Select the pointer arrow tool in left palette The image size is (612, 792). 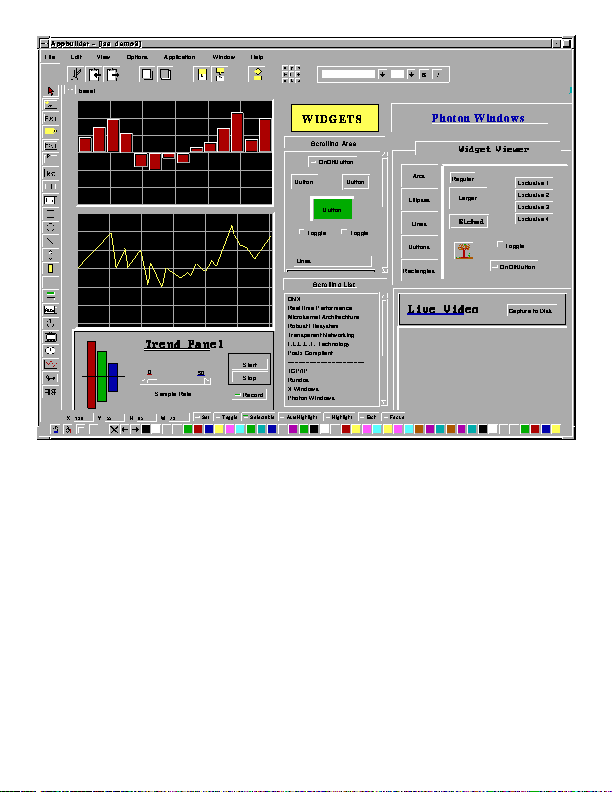click(50, 91)
